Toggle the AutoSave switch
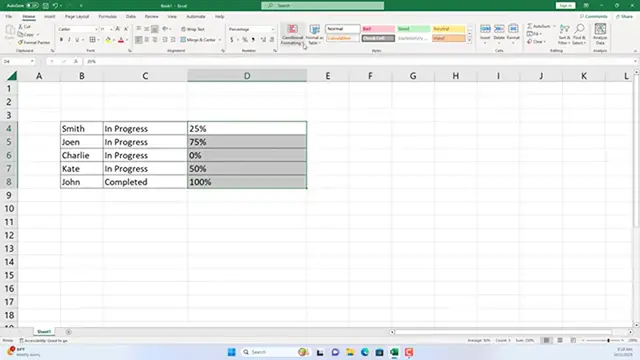 coord(32,6)
